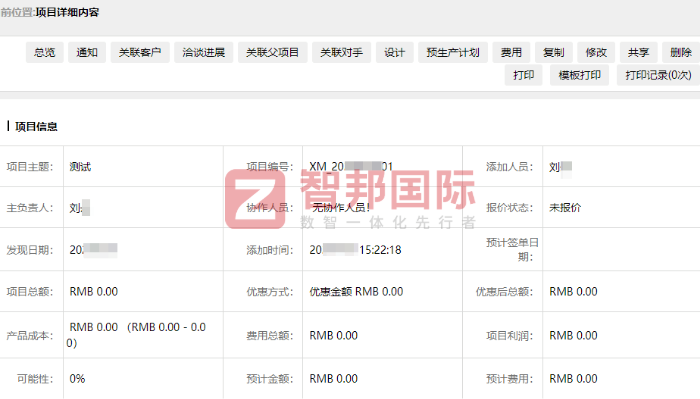Click the 费用 expenses button
700x399 pixels.
512,53
